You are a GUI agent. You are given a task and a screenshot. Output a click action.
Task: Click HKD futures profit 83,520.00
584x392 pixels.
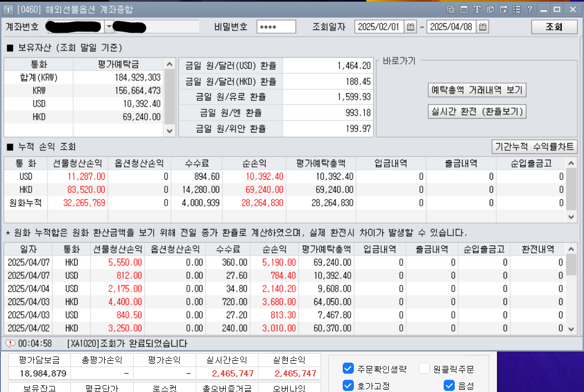pos(87,190)
